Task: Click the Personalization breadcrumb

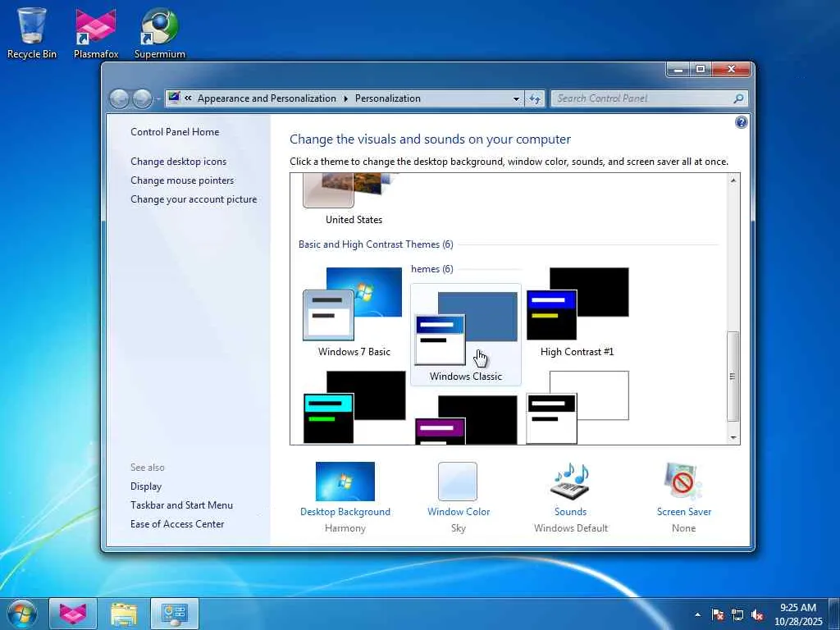Action: point(388,98)
